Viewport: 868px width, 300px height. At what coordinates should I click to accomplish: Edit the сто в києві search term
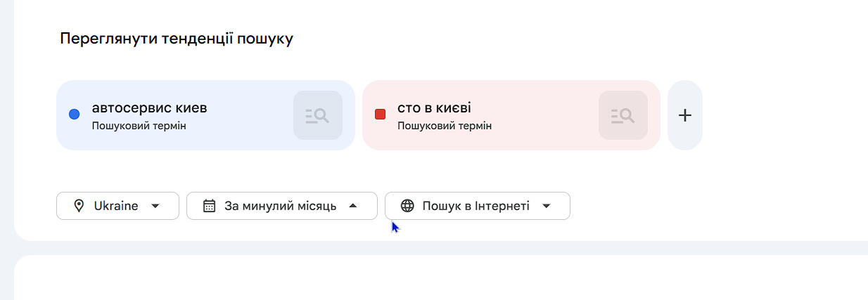point(434,108)
